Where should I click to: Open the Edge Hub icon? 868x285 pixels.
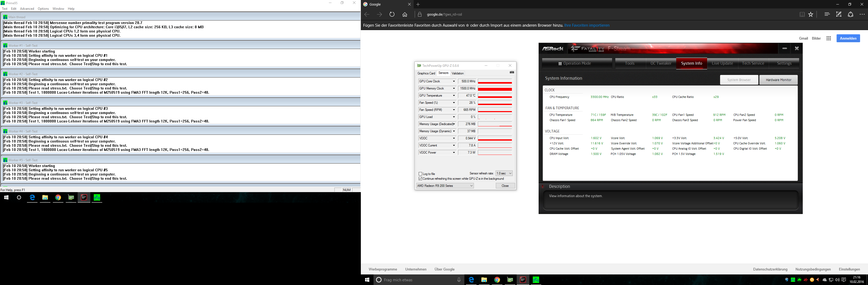827,15
